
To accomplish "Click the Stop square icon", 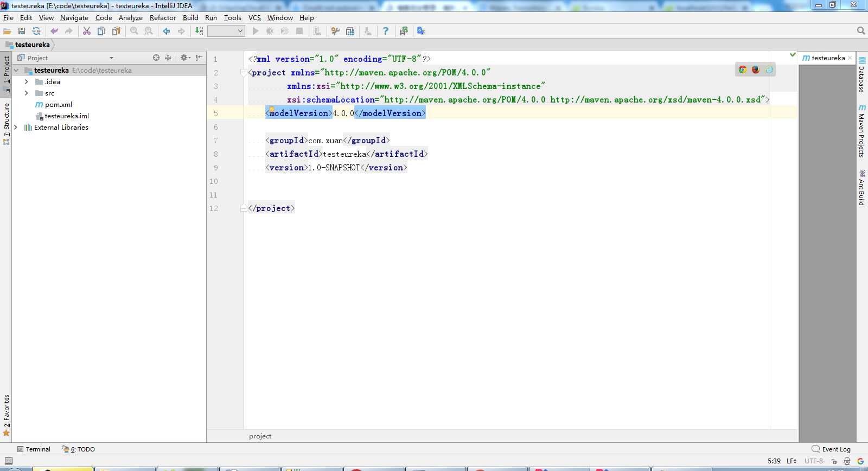I will 299,31.
